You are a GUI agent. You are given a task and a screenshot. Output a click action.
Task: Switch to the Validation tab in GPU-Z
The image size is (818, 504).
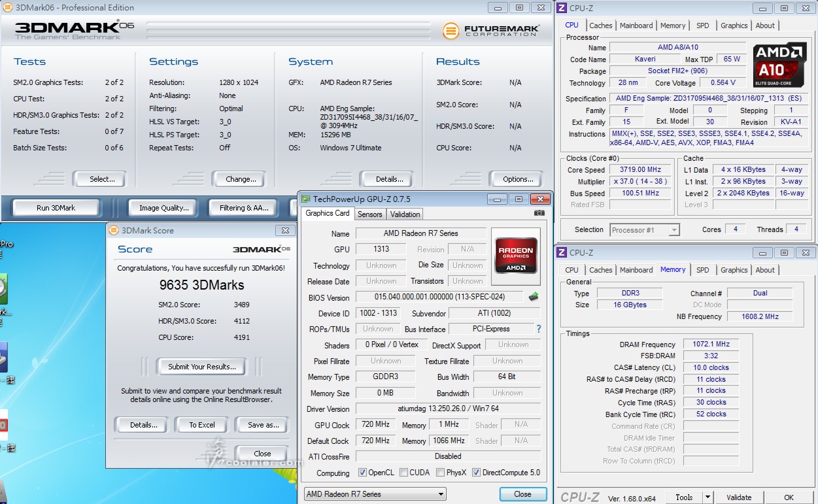(x=405, y=214)
